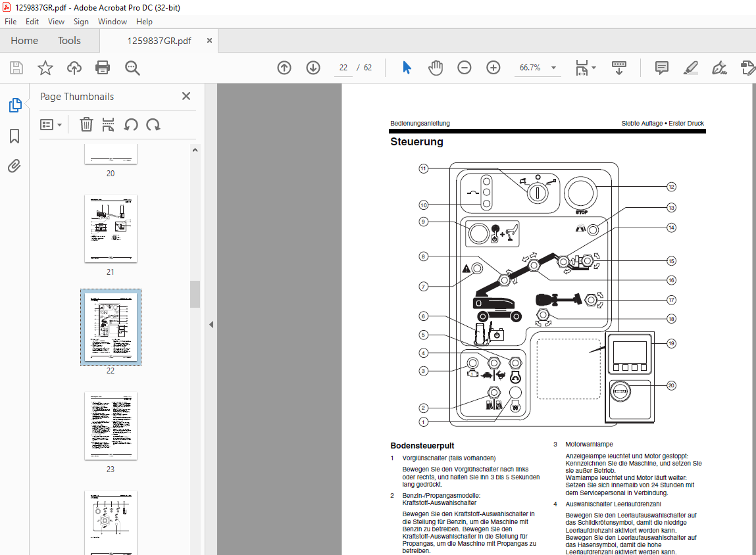
Task: Open the Edit menu
Action: point(32,22)
